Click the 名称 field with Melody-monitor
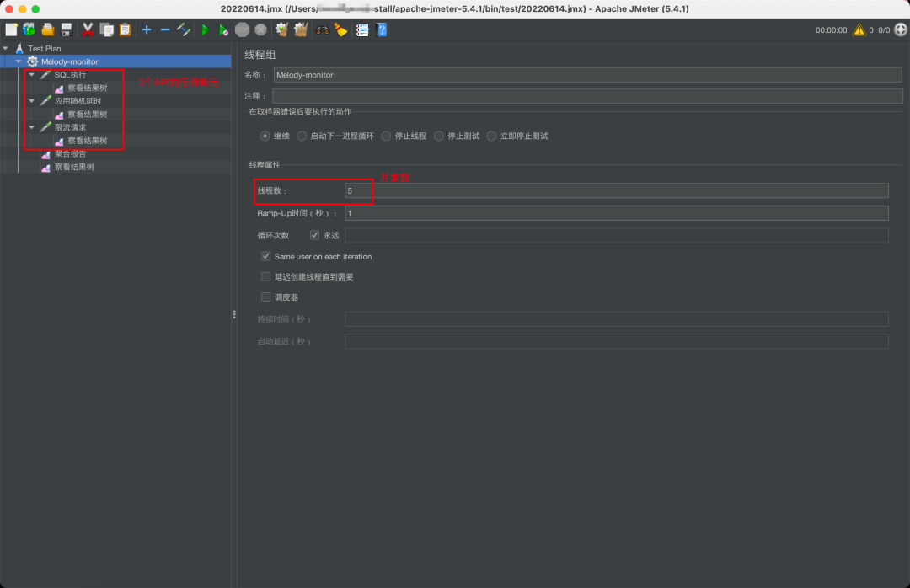 (587, 75)
